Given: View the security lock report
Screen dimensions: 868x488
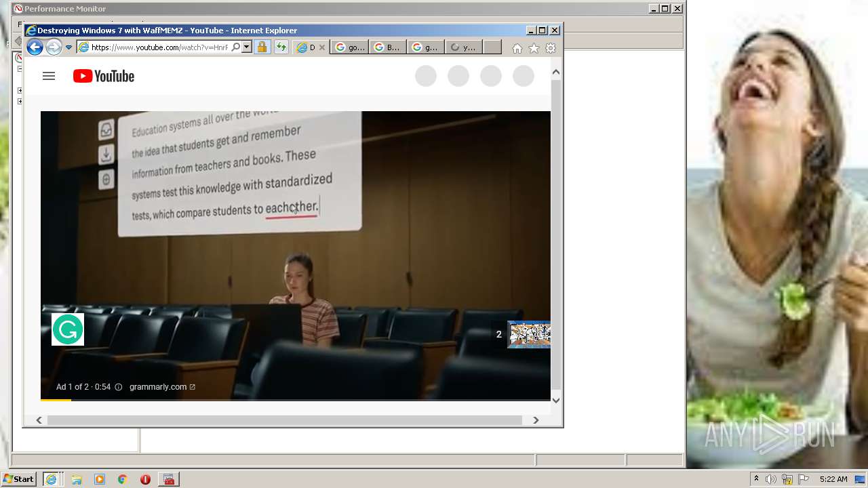Looking at the screenshot, I should [262, 47].
